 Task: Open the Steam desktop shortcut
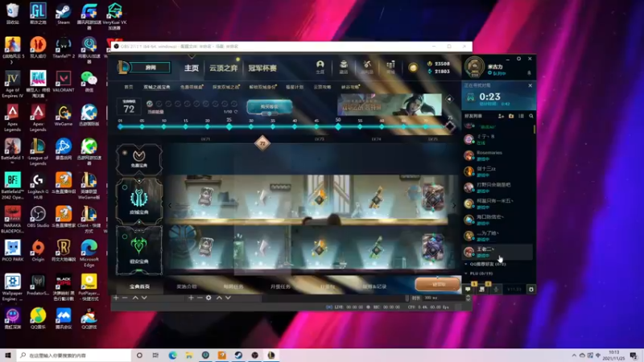64,13
